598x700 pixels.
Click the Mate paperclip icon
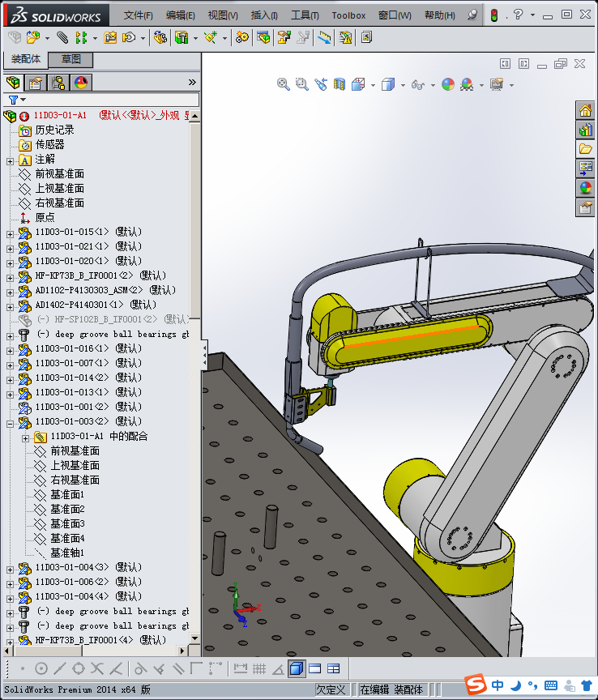tap(62, 37)
